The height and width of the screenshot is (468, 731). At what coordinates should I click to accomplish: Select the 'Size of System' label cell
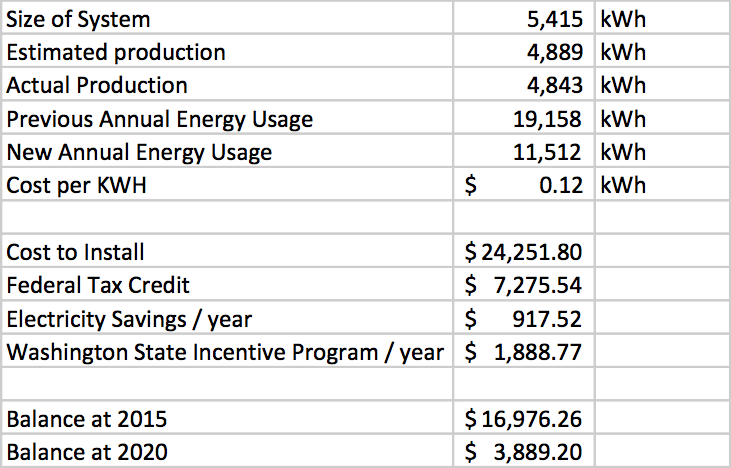227,19
